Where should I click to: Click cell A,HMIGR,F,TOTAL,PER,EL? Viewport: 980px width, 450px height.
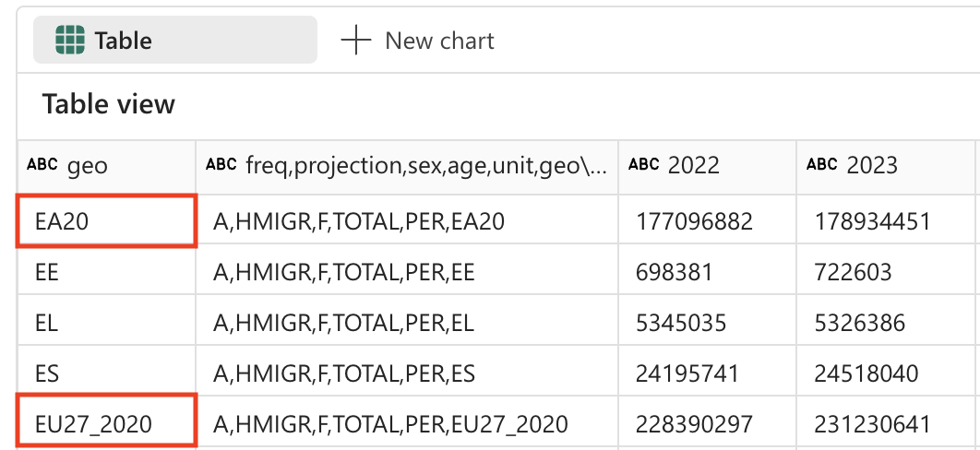coord(407,322)
